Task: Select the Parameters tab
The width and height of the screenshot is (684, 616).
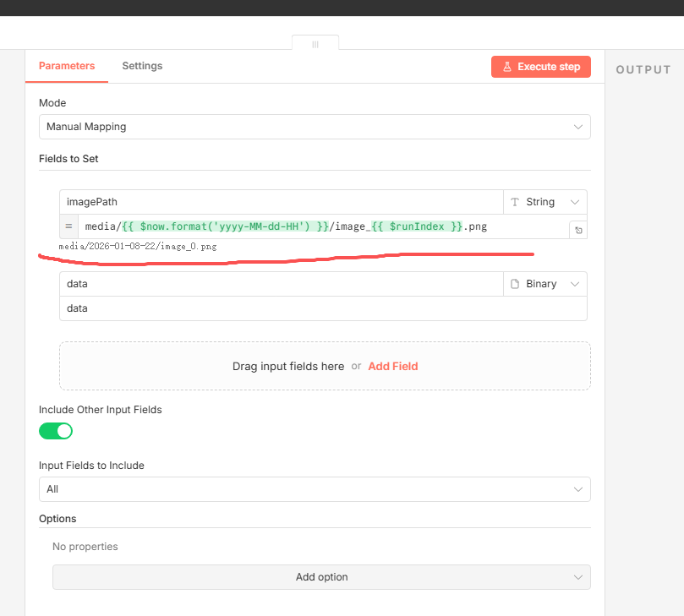Action: [67, 66]
